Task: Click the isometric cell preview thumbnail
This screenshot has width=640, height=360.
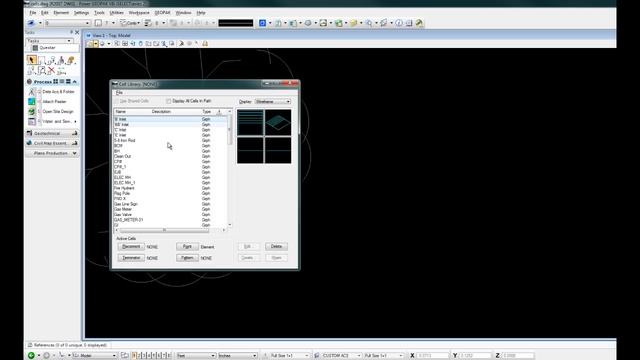Action: [x=278, y=122]
